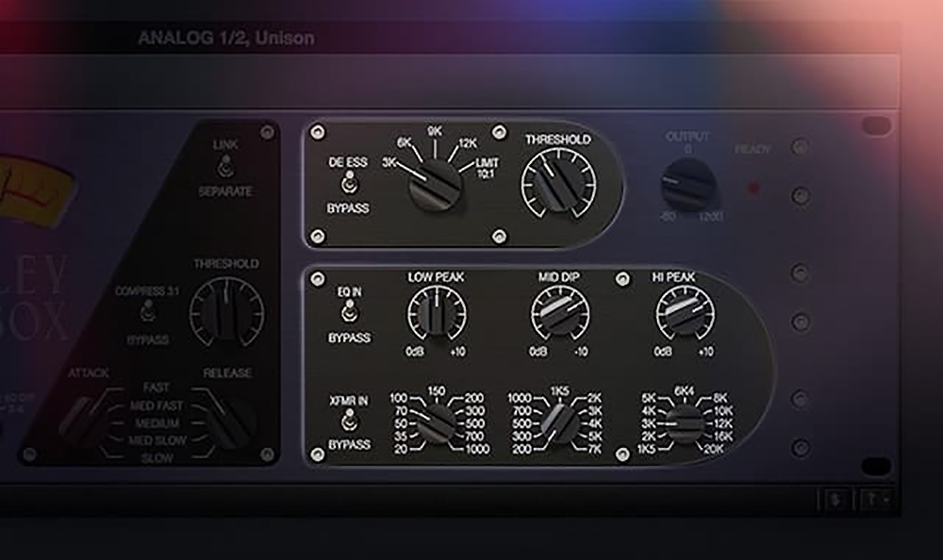The width and height of the screenshot is (943, 560).
Task: Click the Mid Dip gain knob
Action: pos(559,314)
